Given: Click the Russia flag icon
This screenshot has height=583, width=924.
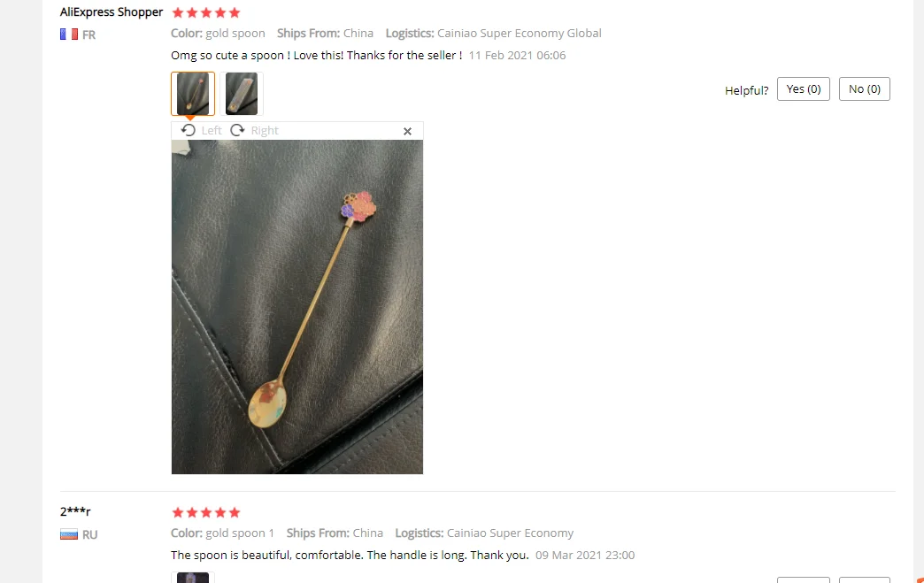Looking at the screenshot, I should [x=69, y=534].
